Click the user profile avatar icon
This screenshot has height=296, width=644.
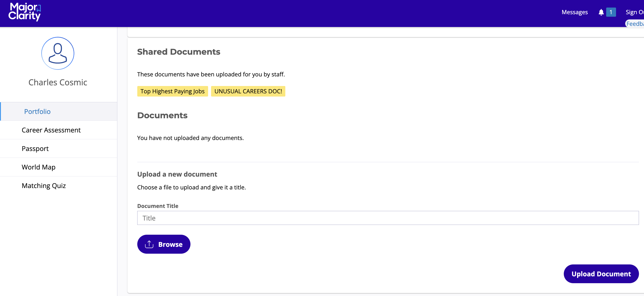[58, 53]
